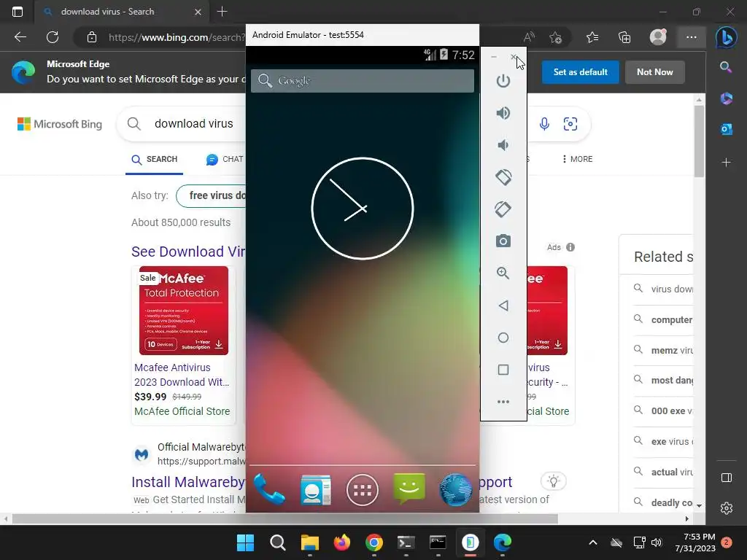Click McAfee Total Protection product image
This screenshot has height=560, width=747.
point(184,311)
